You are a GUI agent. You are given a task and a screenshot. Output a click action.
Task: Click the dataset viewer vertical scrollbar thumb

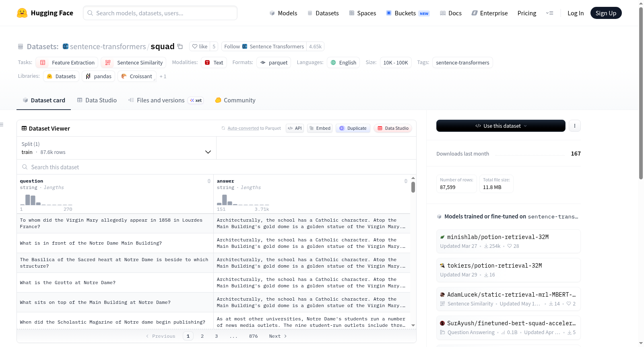pyautogui.click(x=413, y=187)
